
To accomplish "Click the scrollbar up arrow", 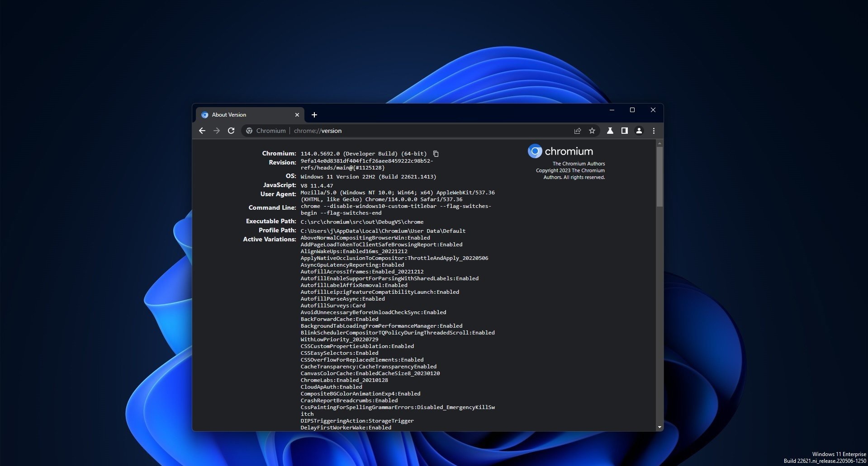I will point(659,143).
